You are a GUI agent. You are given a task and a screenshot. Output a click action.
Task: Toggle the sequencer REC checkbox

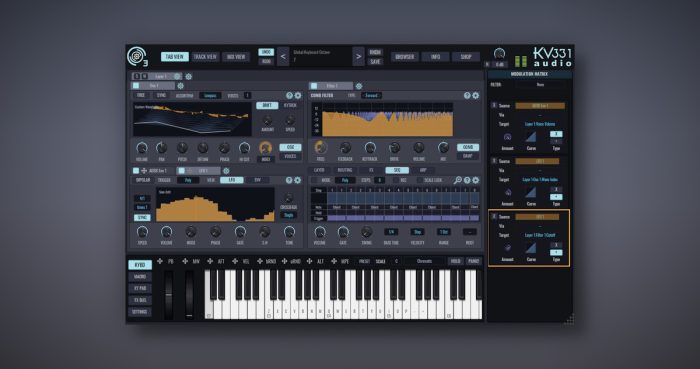click(x=396, y=180)
